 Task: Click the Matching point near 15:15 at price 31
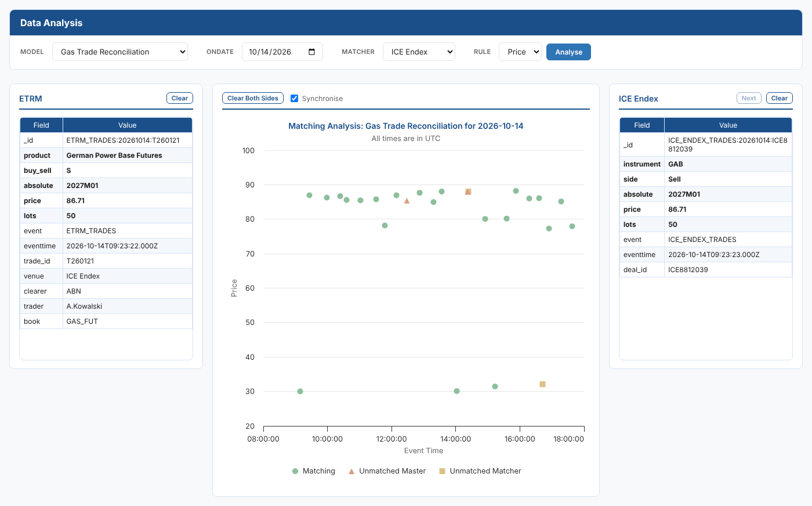tap(495, 386)
